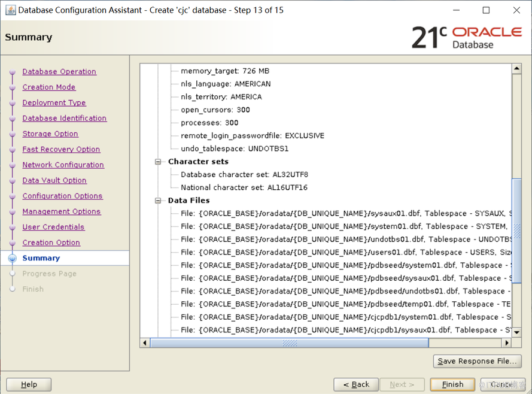Collapse the Character sets tree node

[x=159, y=162]
